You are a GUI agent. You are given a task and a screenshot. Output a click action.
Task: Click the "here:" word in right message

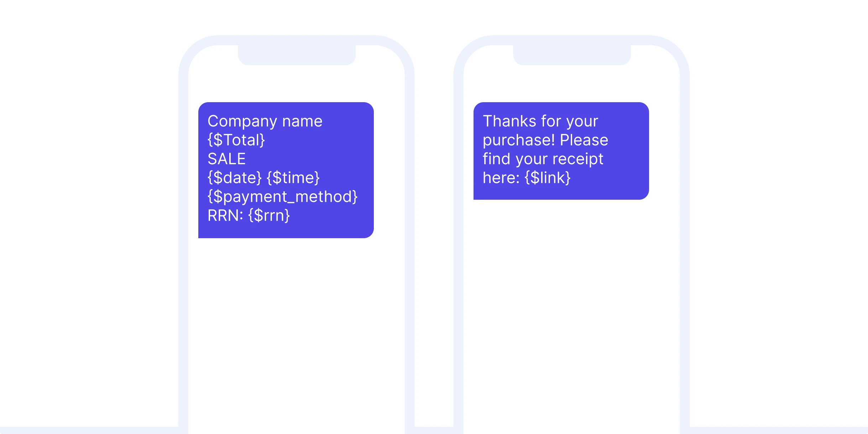(x=501, y=178)
